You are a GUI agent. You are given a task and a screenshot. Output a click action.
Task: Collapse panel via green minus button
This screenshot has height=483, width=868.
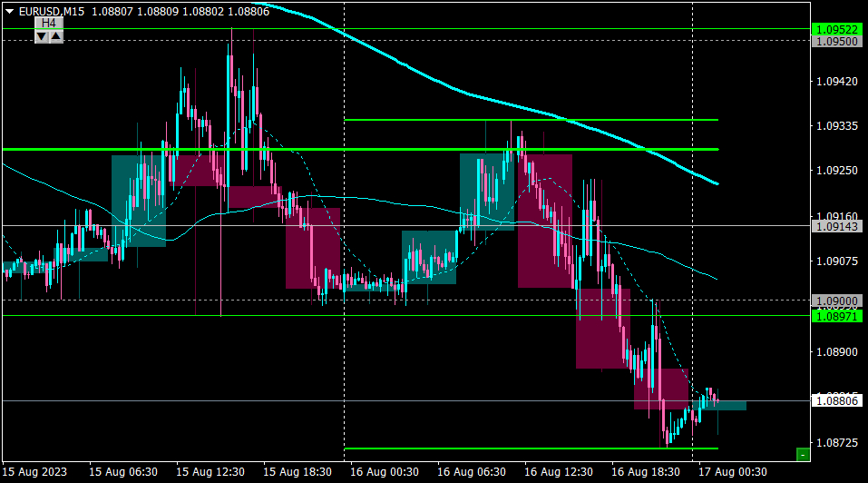(x=803, y=455)
